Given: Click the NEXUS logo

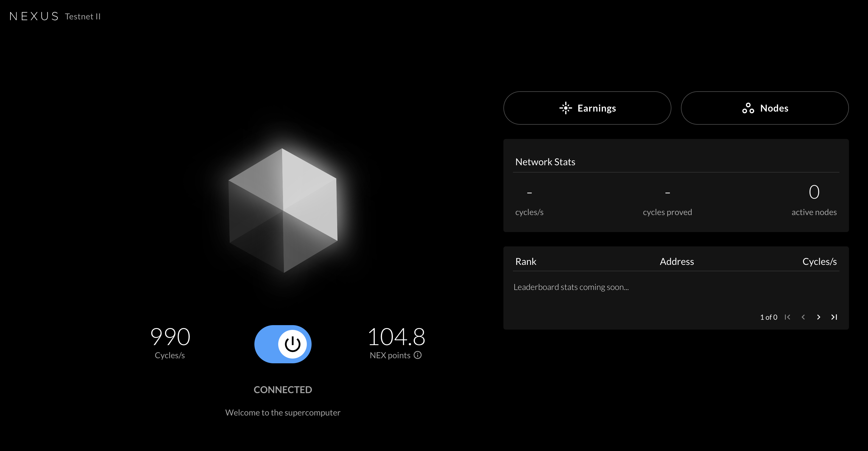Looking at the screenshot, I should pos(34,16).
